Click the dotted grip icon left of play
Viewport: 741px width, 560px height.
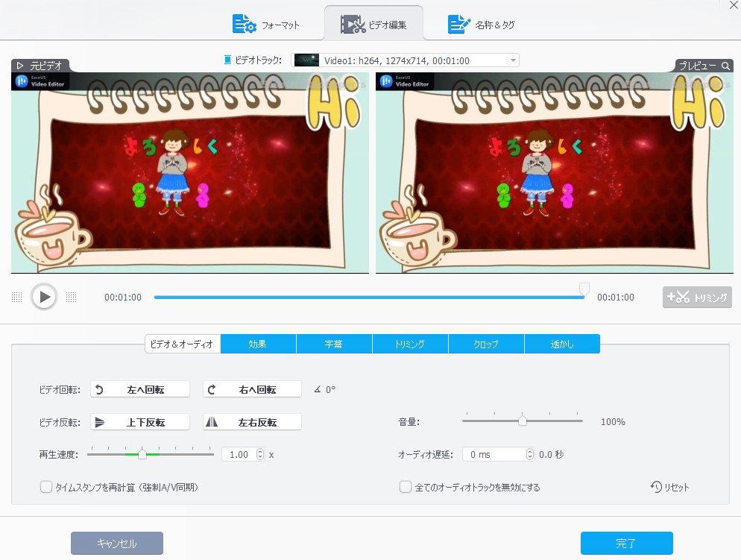click(x=16, y=297)
